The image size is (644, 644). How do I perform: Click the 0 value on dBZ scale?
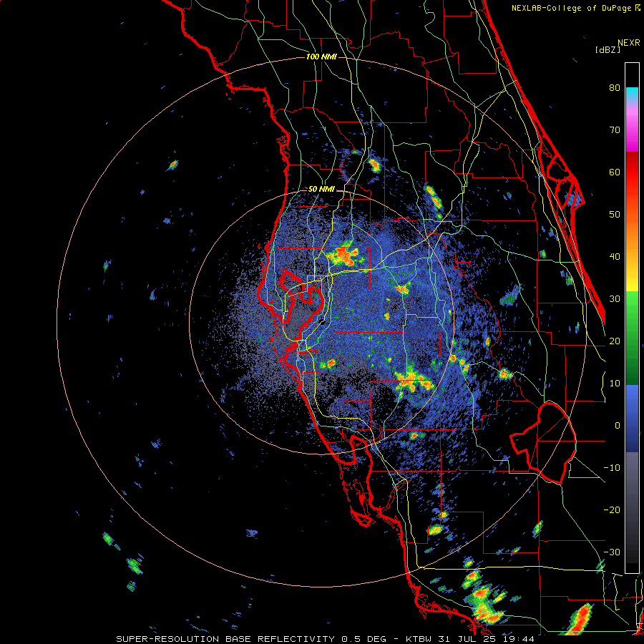[x=618, y=426]
